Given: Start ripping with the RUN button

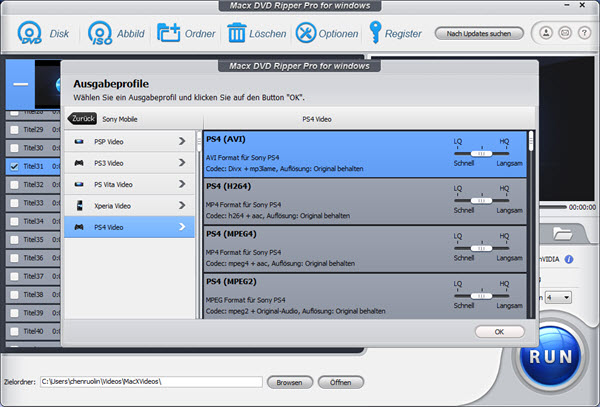Looking at the screenshot, I should click(x=551, y=357).
